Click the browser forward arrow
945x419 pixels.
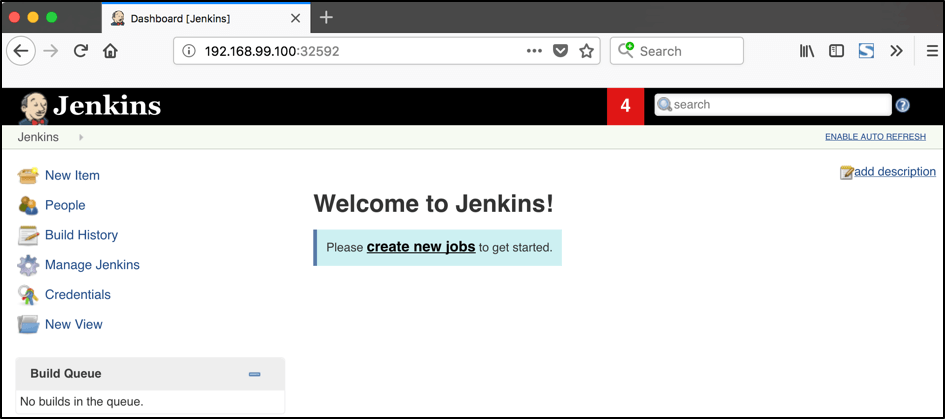(x=51, y=51)
